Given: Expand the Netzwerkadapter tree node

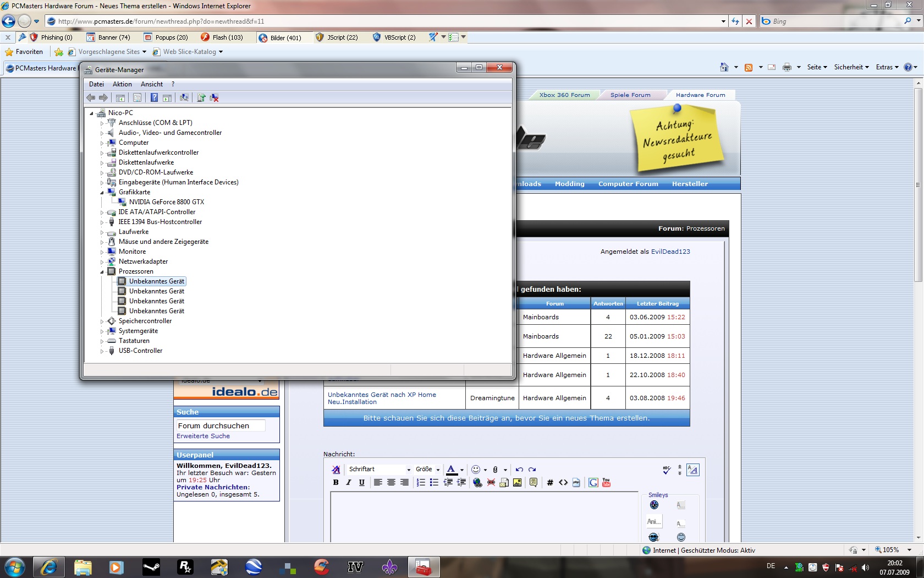Looking at the screenshot, I should pos(102,261).
